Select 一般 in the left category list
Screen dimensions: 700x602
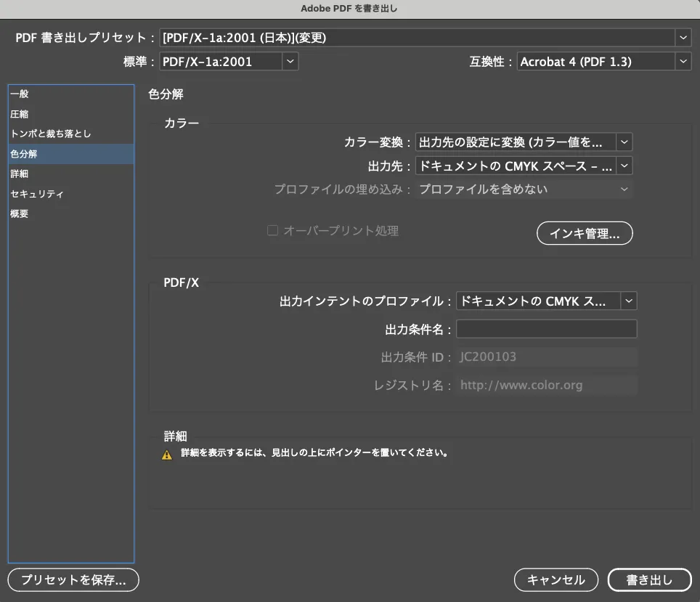(x=20, y=94)
